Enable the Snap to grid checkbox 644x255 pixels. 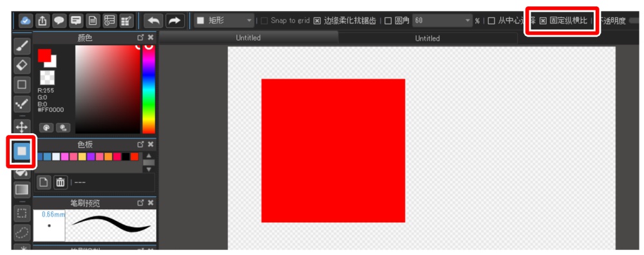click(x=265, y=21)
